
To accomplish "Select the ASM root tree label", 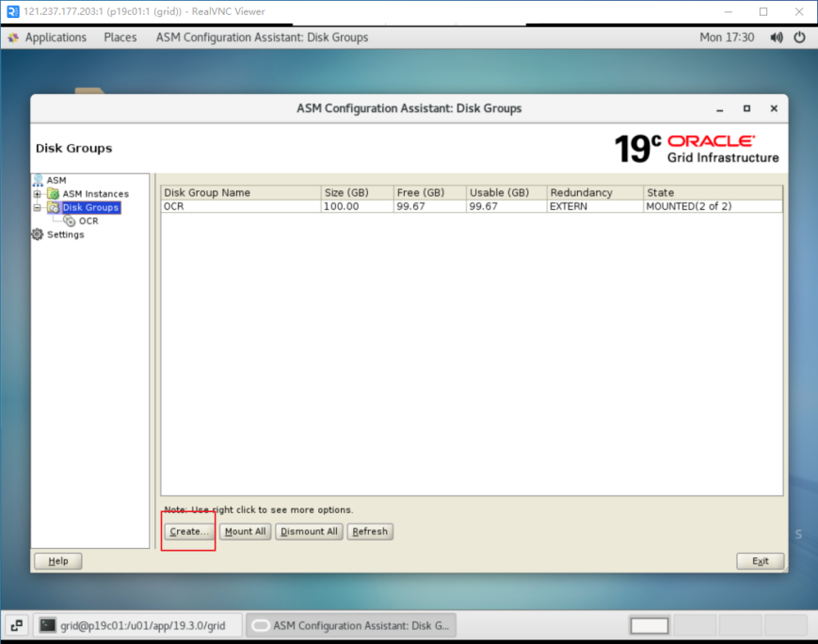I will pyautogui.click(x=56, y=180).
